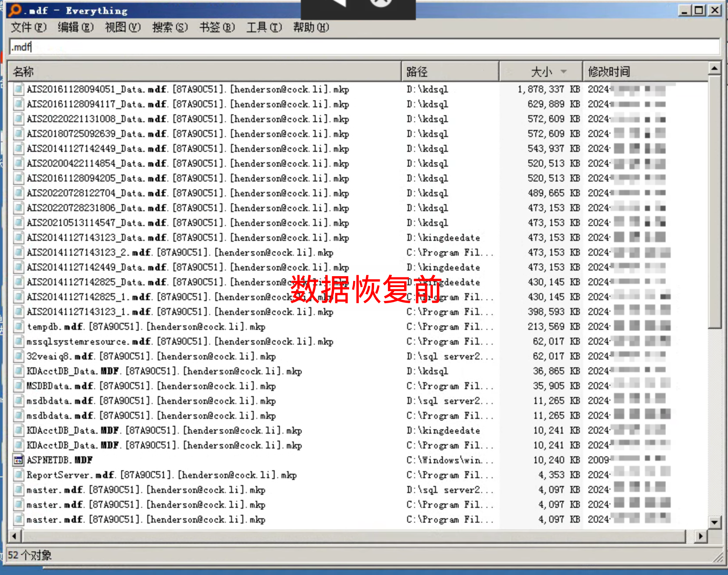Screen dimensions: 728x575
Task: Click the horizontal scrollbar left arrow
Action: tap(14, 536)
